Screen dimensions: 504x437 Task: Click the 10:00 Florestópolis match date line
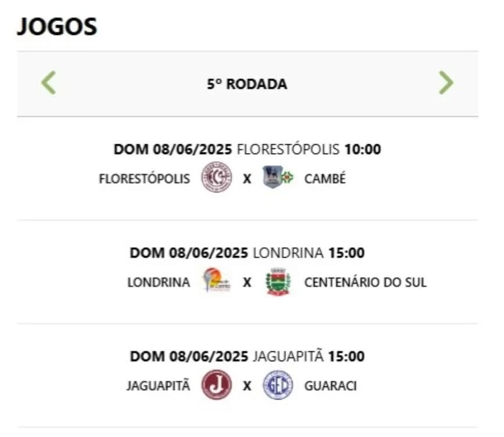point(247,150)
